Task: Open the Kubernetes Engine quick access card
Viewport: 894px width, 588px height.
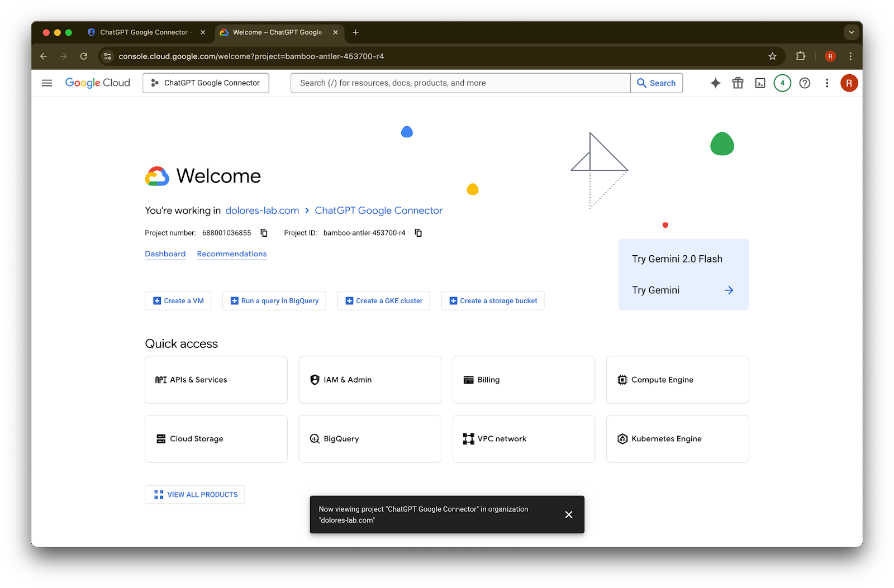Action: [678, 439]
